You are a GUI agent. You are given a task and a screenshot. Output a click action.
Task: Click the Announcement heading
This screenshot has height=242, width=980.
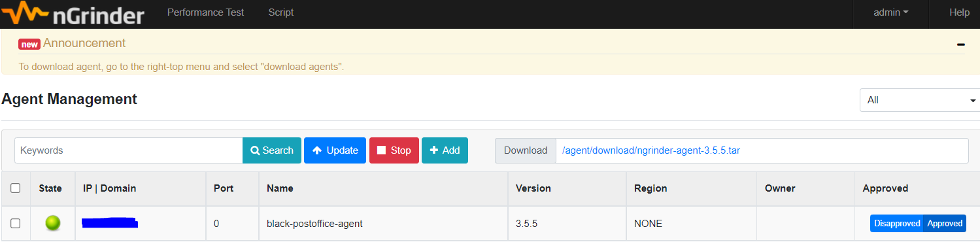[84, 43]
